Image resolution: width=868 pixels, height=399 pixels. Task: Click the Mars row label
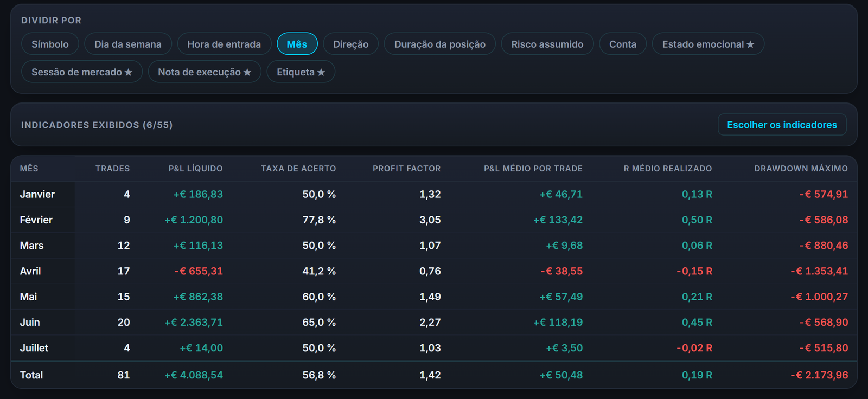coord(31,245)
